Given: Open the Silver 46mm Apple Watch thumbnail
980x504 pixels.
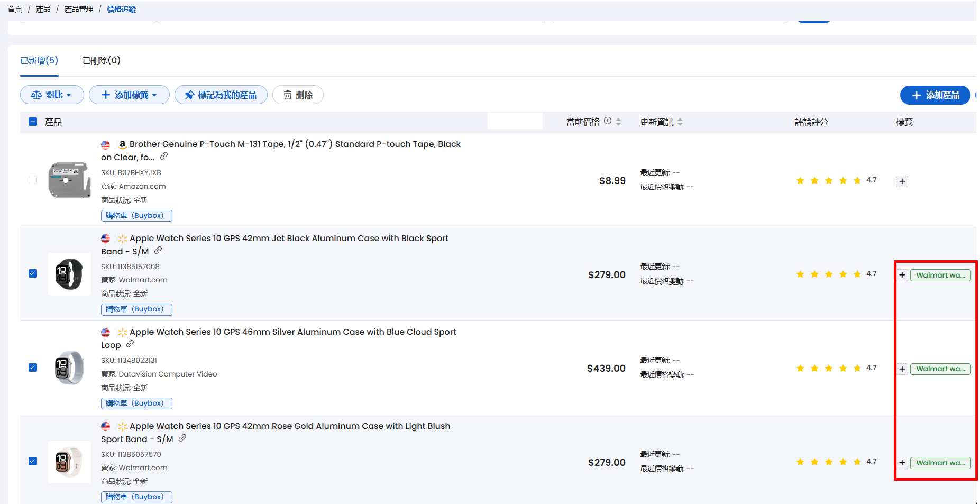Looking at the screenshot, I should (69, 368).
